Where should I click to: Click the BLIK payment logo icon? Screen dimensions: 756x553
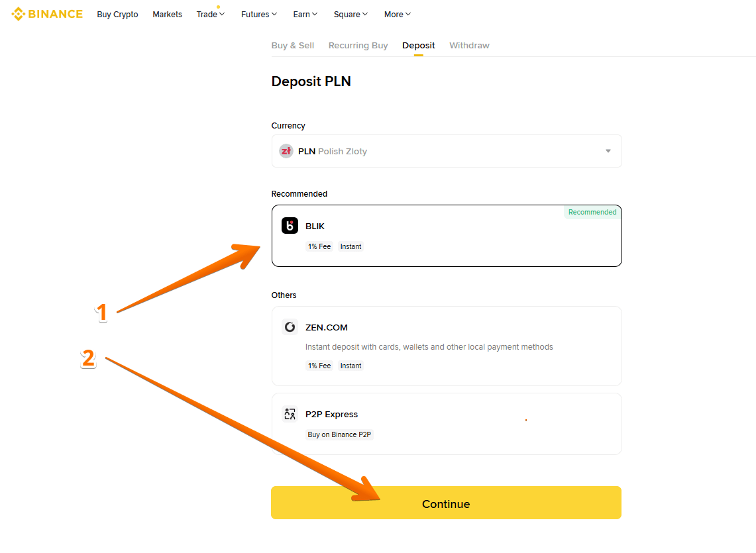tap(290, 226)
